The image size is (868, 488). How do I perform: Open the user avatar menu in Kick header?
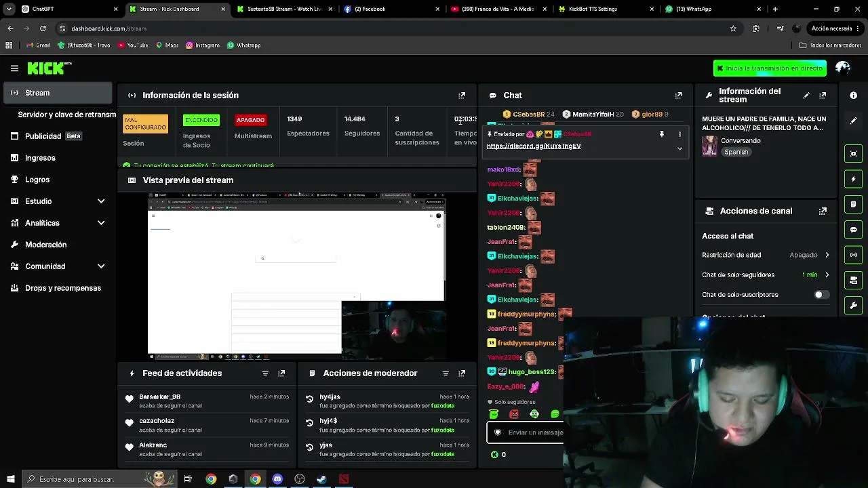(x=843, y=68)
